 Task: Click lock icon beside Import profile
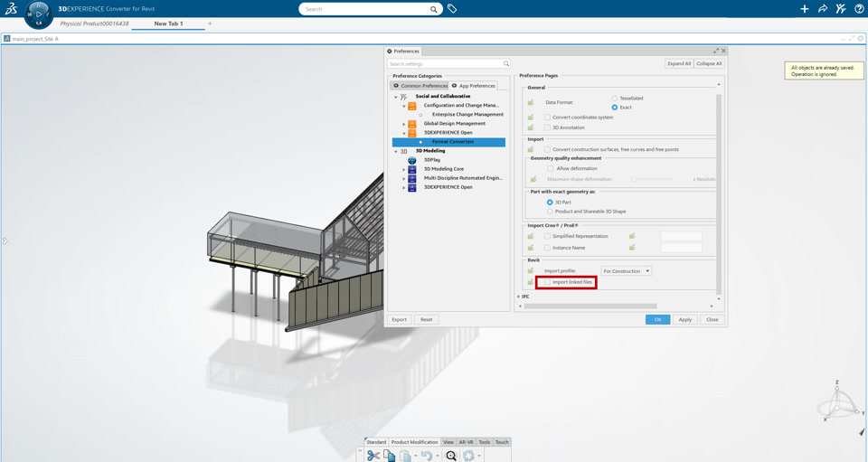point(531,270)
